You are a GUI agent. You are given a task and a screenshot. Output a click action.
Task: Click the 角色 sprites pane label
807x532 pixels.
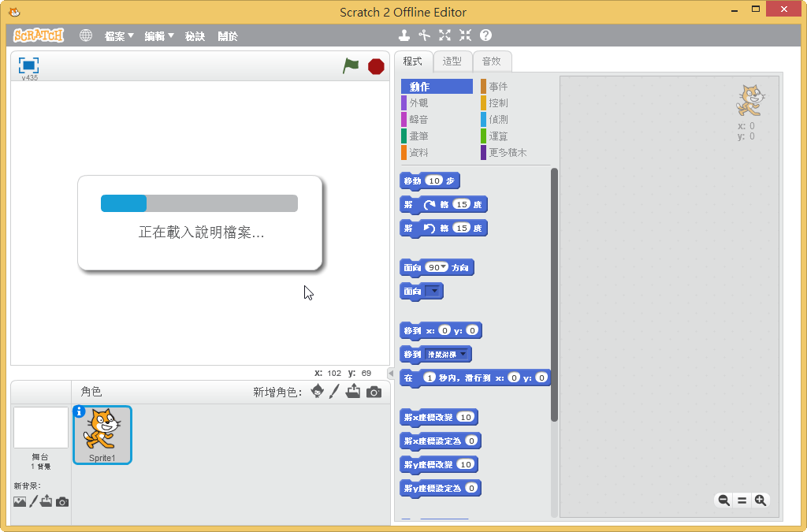91,392
